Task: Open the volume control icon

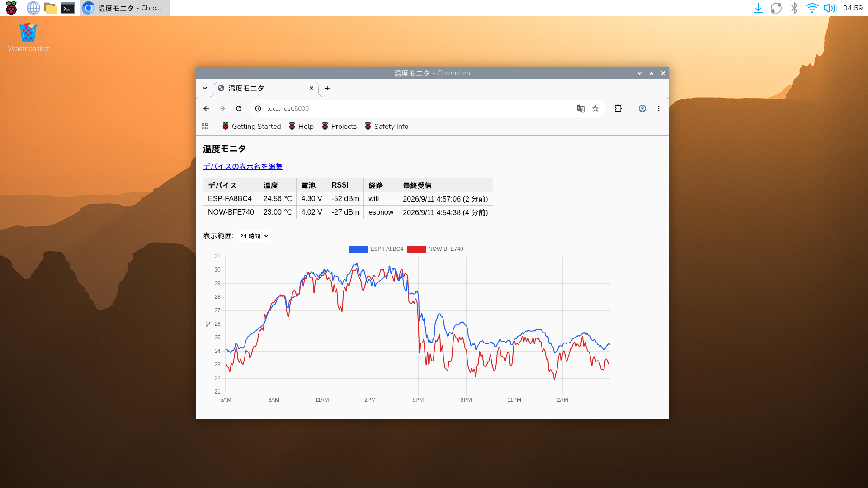Action: coord(830,8)
